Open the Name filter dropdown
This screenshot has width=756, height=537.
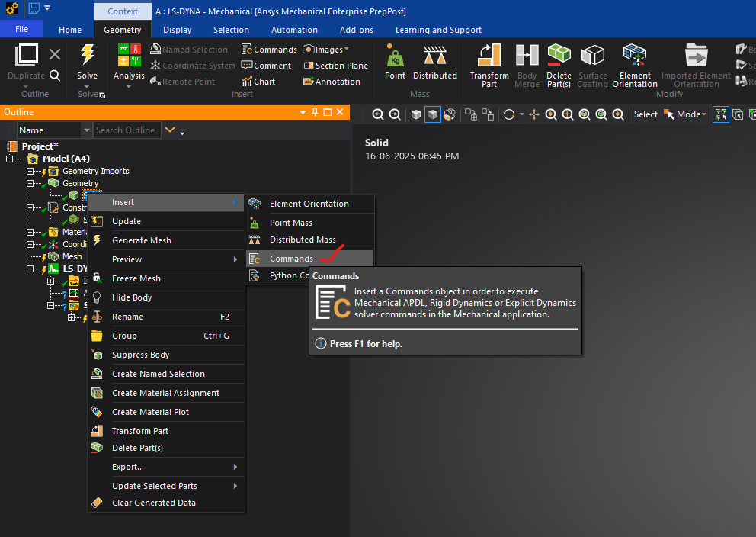(x=87, y=130)
